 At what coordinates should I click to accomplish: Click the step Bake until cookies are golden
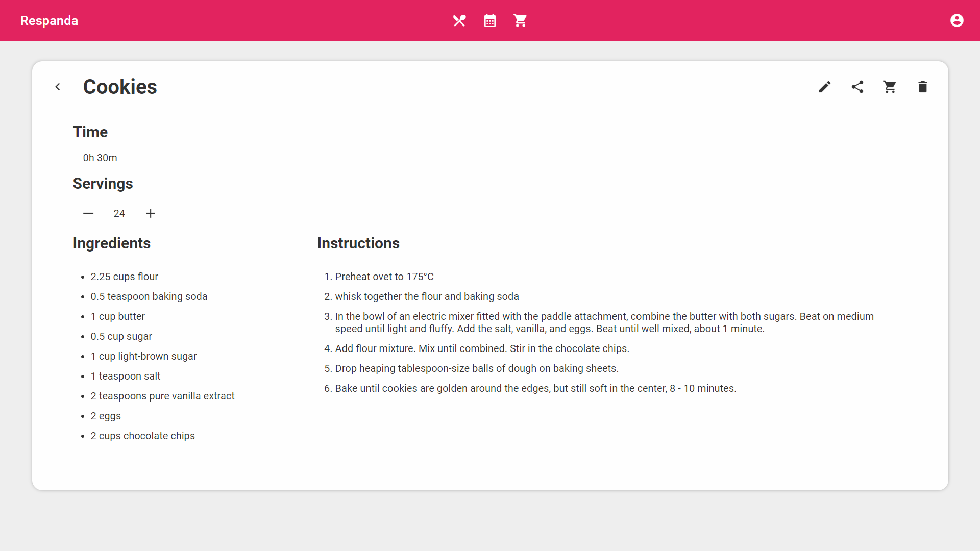[x=536, y=388]
